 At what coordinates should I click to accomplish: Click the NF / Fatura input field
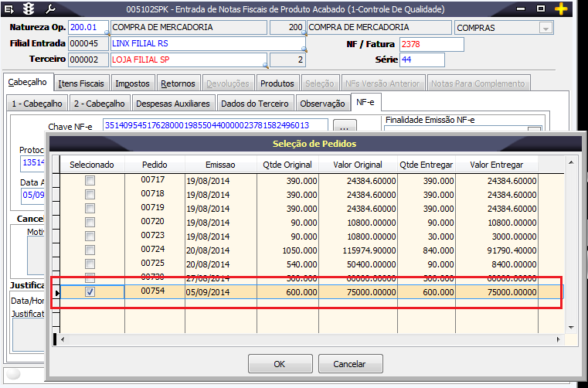(x=431, y=44)
